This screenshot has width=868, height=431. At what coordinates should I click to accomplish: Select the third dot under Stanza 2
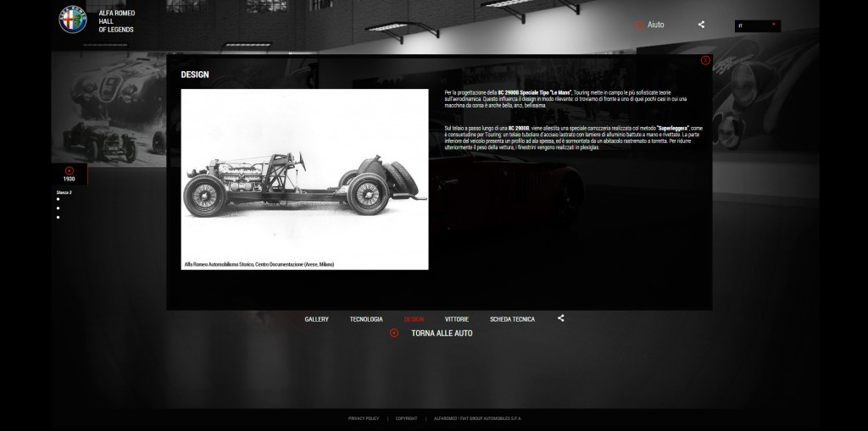pos(58,217)
